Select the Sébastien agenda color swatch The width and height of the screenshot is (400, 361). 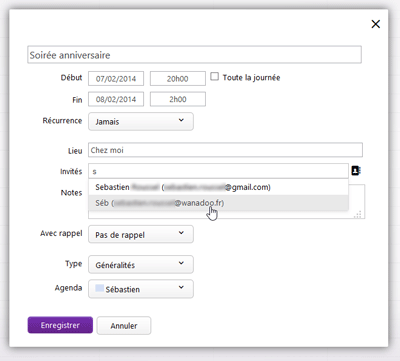pos(99,288)
